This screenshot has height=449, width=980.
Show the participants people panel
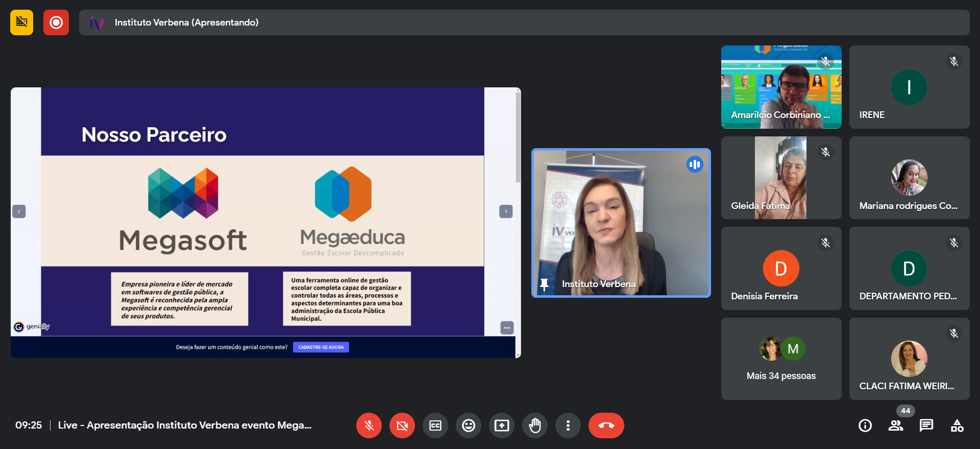[896, 426]
